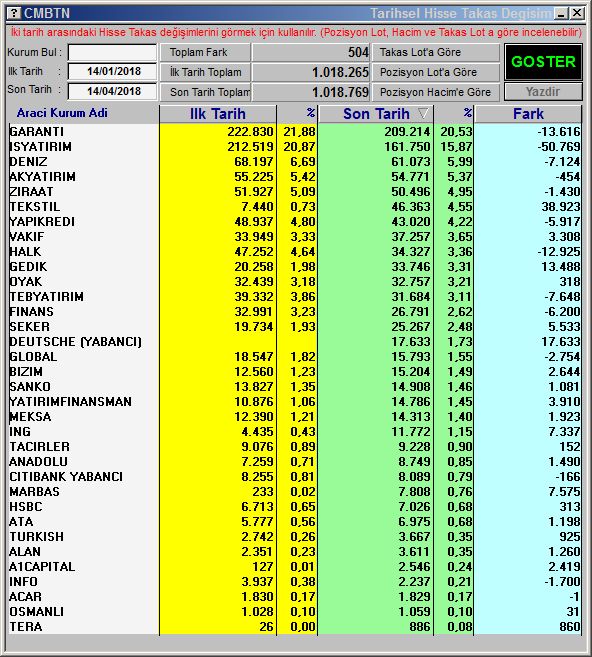
Task: Click the Kurum Bul search field
Action: (112, 53)
